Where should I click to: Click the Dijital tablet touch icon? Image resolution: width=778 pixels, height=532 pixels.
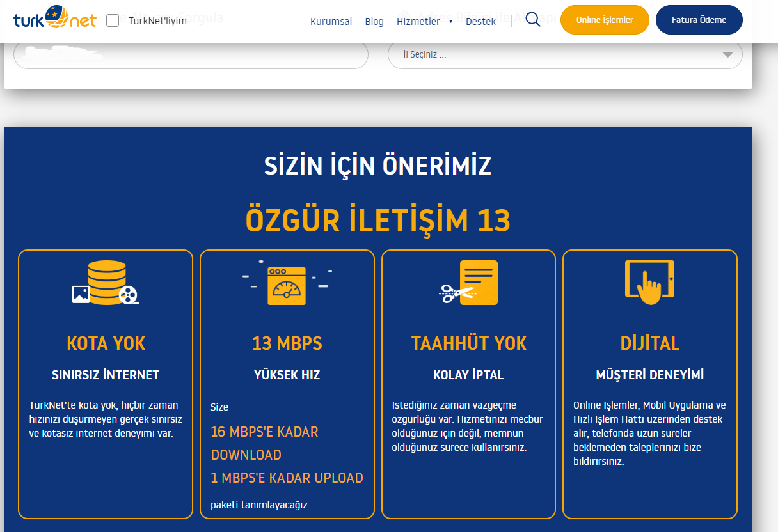tap(649, 282)
